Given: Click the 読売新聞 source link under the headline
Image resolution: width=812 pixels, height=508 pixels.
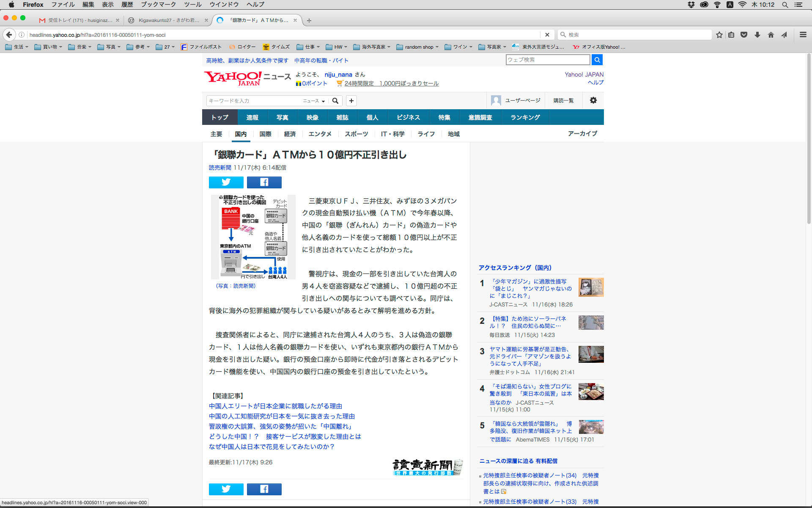Looking at the screenshot, I should [220, 168].
